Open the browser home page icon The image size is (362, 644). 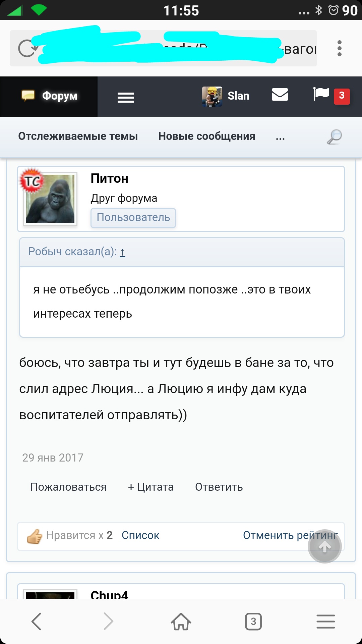[x=181, y=622]
